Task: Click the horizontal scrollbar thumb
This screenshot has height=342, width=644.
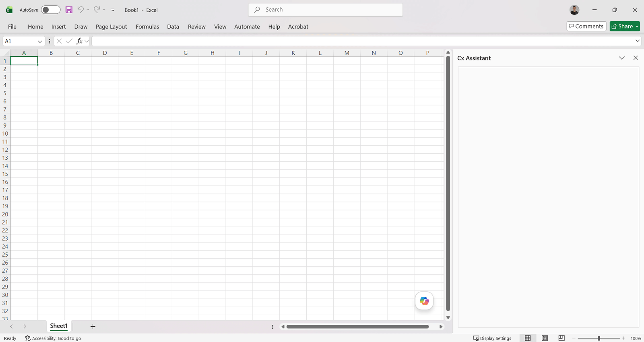Action: pyautogui.click(x=357, y=327)
